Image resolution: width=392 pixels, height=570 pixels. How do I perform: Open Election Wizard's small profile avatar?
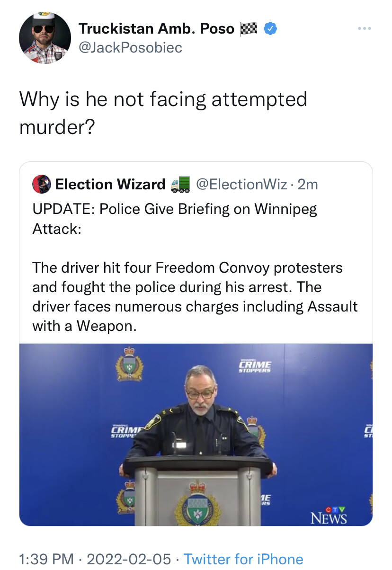(41, 184)
